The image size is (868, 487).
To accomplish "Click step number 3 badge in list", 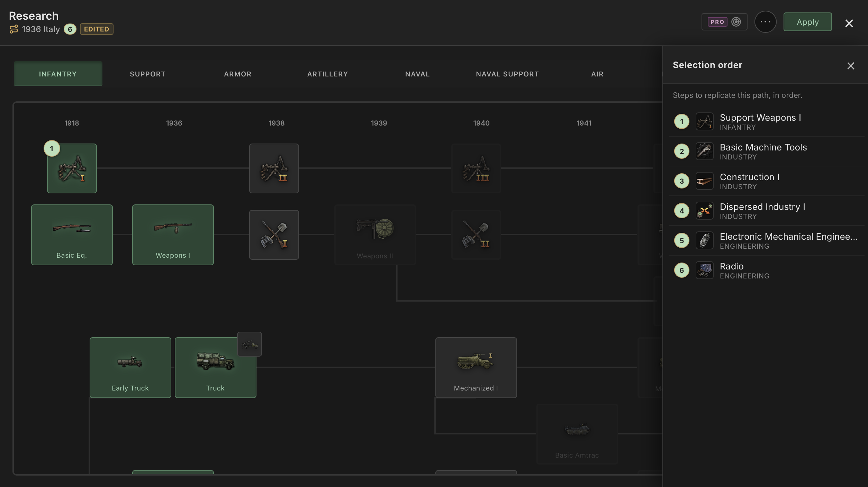I will tap(682, 181).
